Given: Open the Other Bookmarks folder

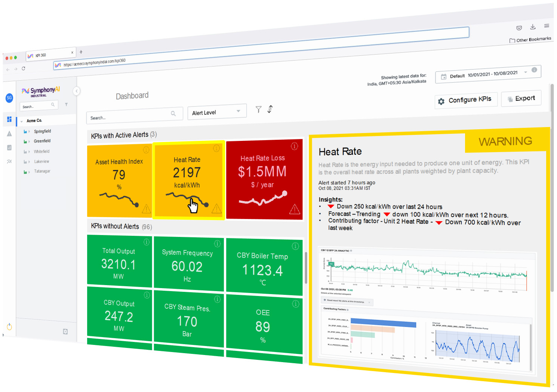Looking at the screenshot, I should [x=530, y=40].
